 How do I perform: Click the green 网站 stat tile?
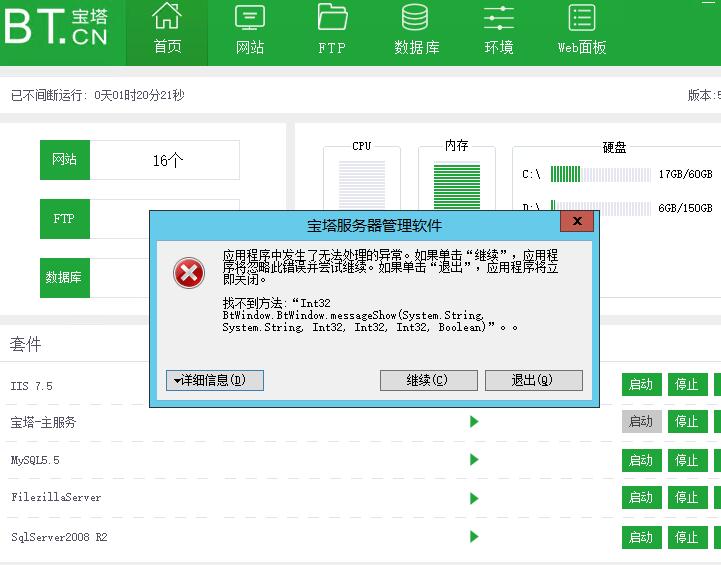click(x=65, y=160)
